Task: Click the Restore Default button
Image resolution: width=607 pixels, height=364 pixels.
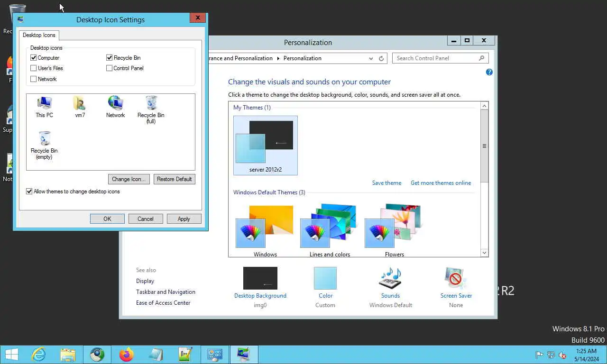Action: pos(174,179)
